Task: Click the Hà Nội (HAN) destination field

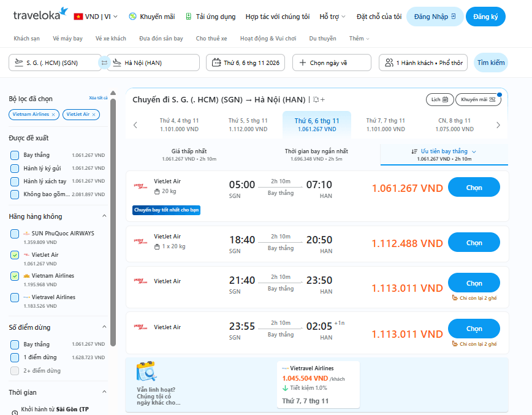Action: click(x=153, y=63)
